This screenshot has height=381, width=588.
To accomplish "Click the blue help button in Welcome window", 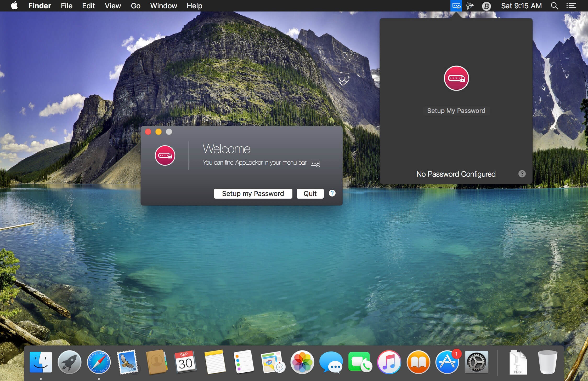I will tap(332, 193).
